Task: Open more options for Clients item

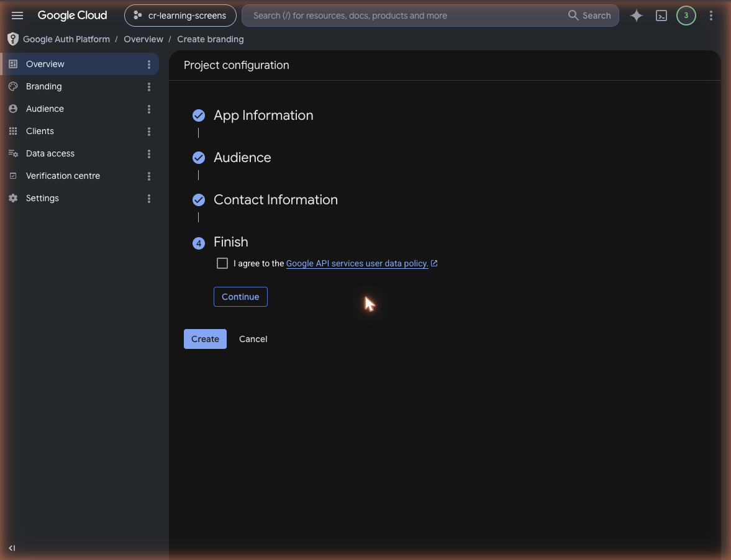Action: click(149, 132)
